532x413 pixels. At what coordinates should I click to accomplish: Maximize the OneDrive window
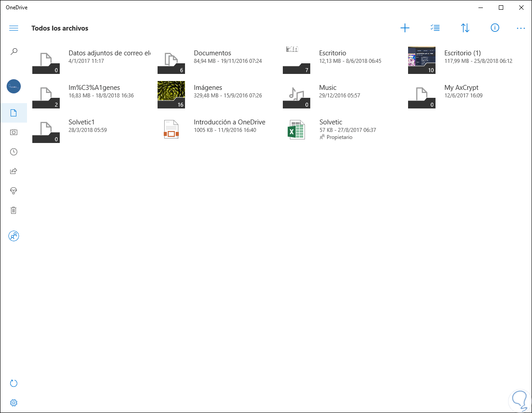coord(501,8)
